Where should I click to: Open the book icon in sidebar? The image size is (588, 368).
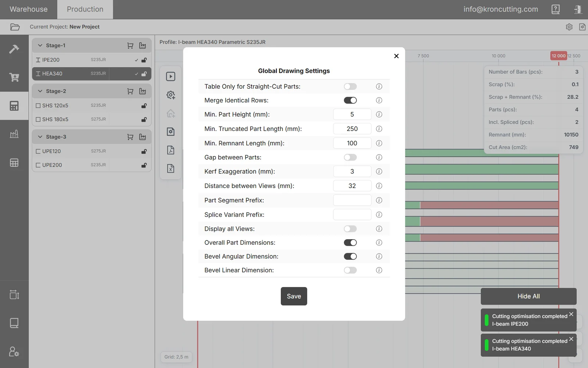pyautogui.click(x=14, y=323)
